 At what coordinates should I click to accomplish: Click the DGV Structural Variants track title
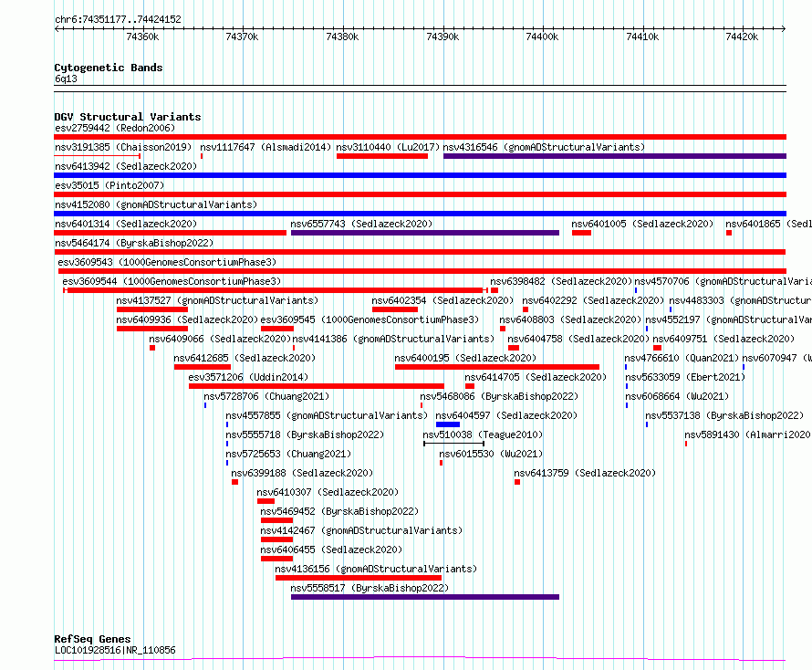click(128, 117)
